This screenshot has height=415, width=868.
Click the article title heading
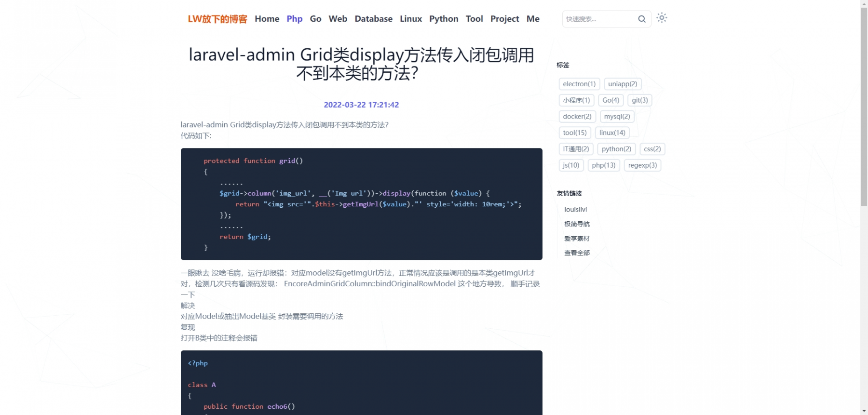(361, 64)
